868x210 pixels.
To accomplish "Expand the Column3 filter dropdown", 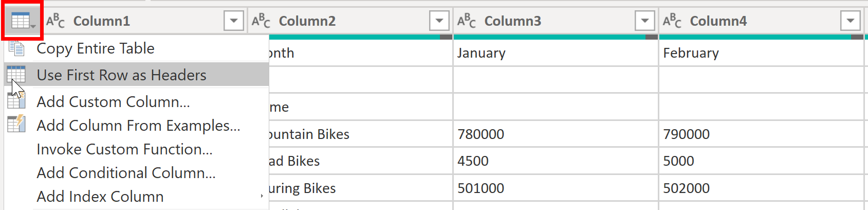I will pos(645,21).
